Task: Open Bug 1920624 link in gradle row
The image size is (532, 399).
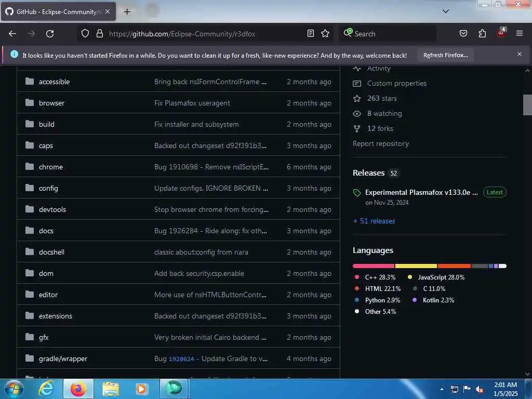Action: coord(181,359)
